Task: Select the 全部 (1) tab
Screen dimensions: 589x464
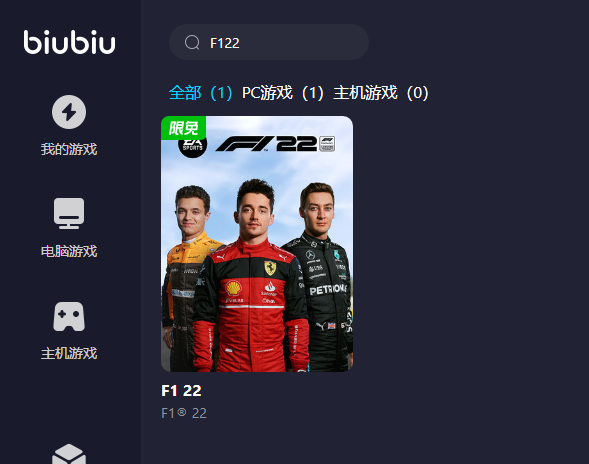Action: pyautogui.click(x=201, y=93)
